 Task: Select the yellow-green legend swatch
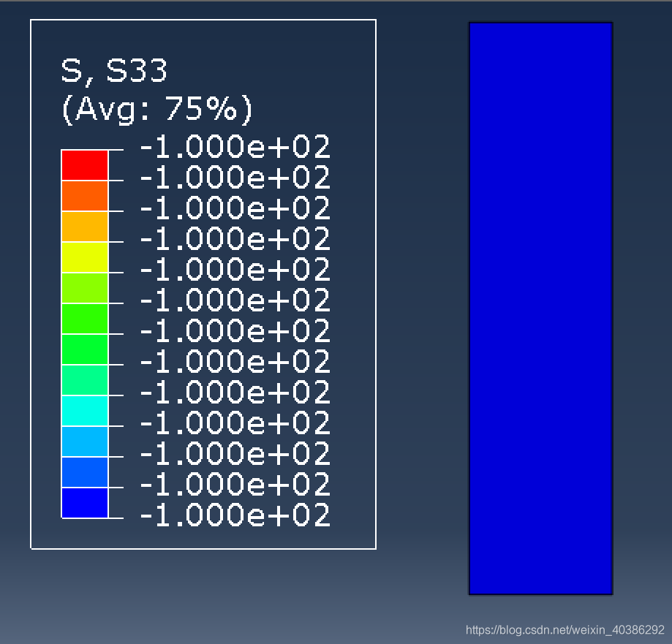85,288
